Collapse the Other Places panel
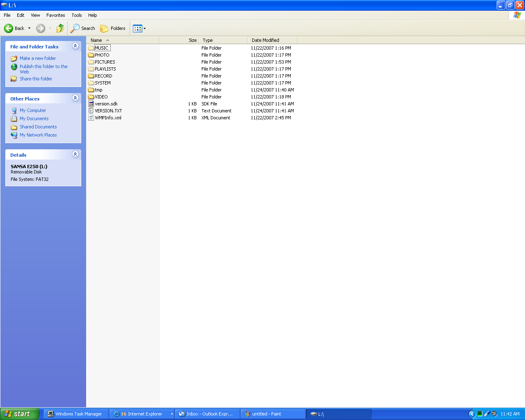 pyautogui.click(x=75, y=98)
